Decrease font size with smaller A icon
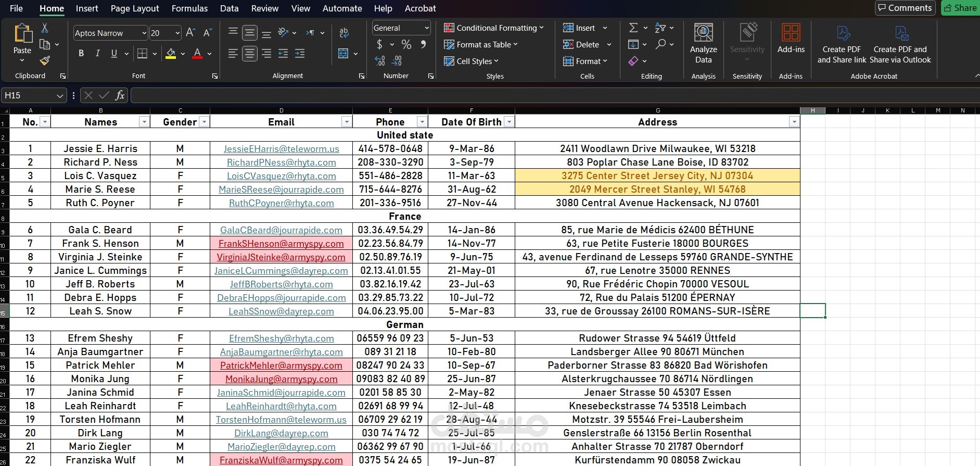 (207, 33)
